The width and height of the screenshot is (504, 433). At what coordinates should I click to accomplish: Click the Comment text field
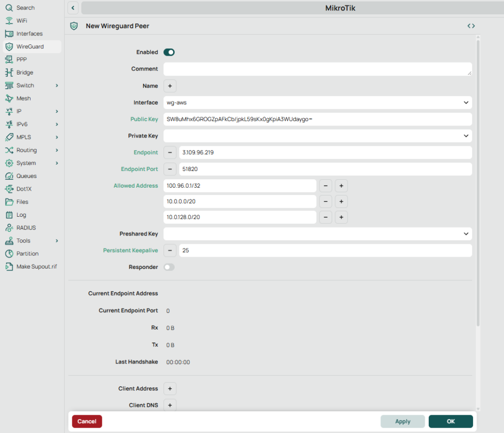click(x=317, y=69)
